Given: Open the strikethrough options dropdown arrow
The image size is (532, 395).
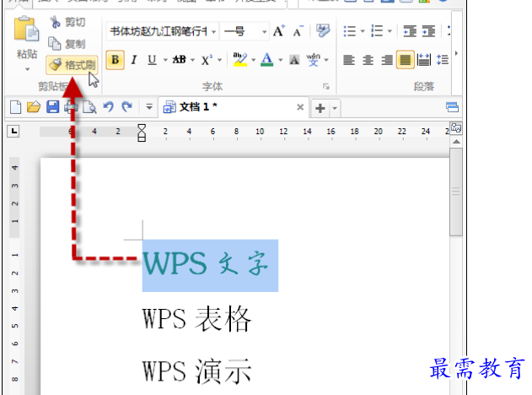Looking at the screenshot, I should click(x=192, y=60).
